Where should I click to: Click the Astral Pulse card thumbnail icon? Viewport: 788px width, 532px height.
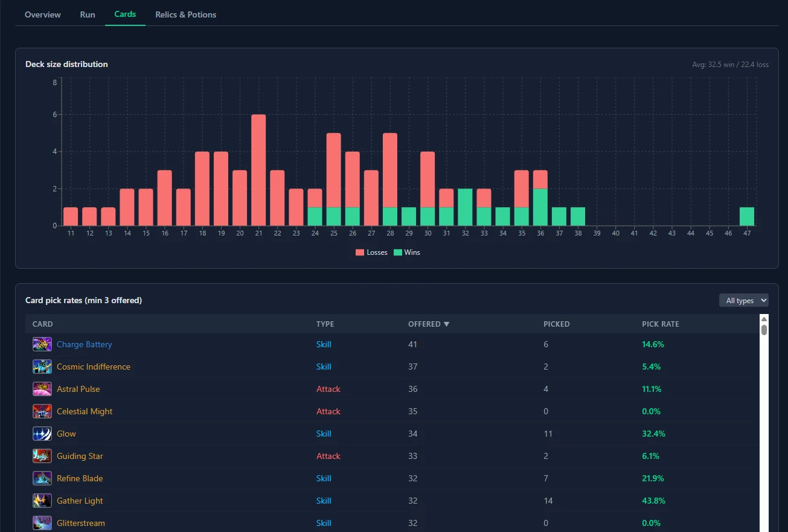coord(42,389)
